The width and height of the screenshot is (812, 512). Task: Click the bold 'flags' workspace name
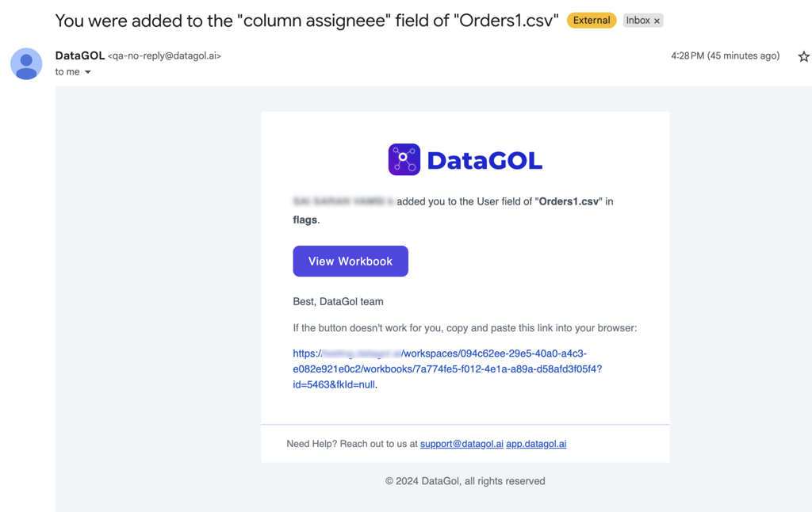click(x=304, y=220)
